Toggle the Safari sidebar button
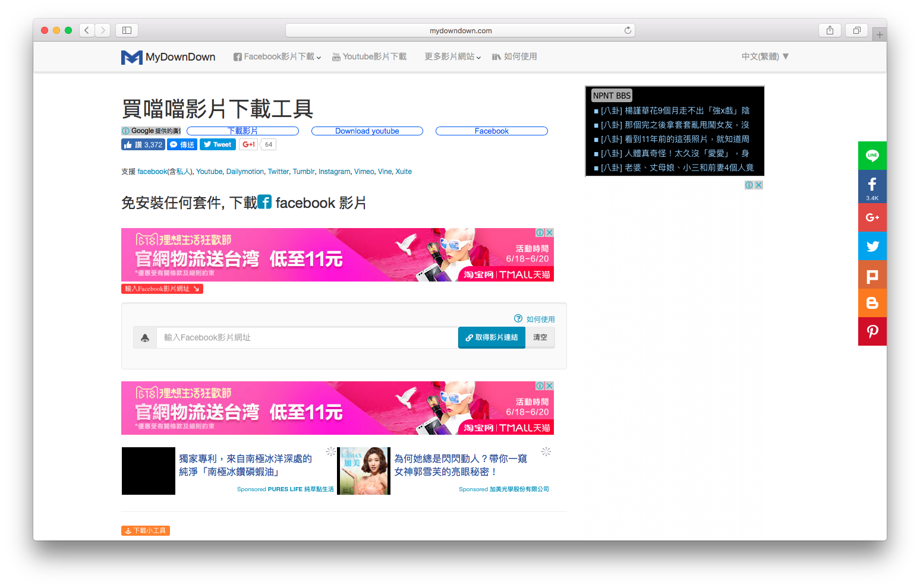Image resolution: width=920 pixels, height=588 pixels. point(127,30)
